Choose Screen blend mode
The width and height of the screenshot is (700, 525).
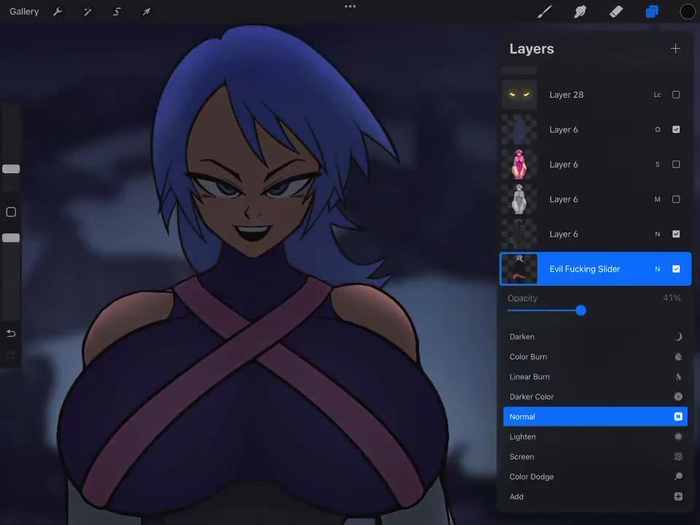[595, 457]
